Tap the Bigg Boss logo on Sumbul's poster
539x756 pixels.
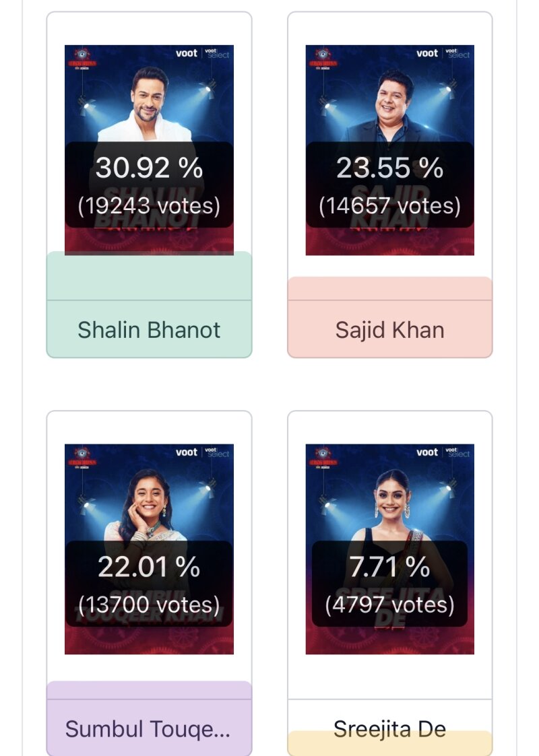82,456
